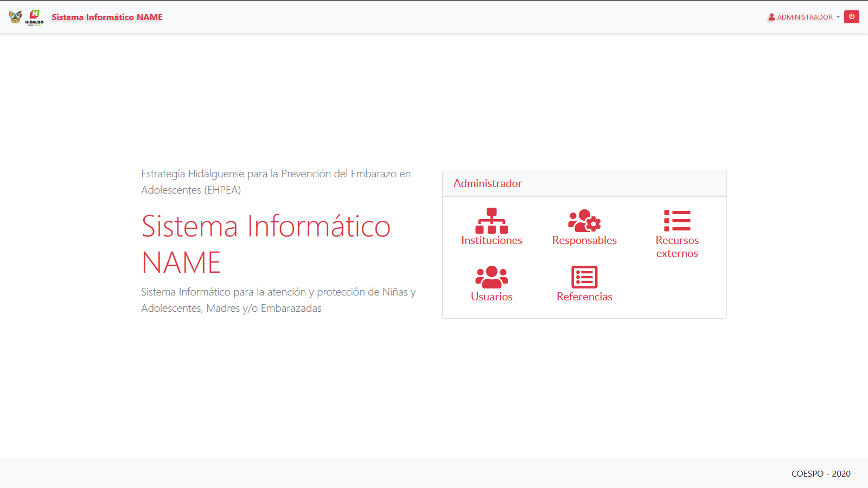The image size is (868, 488).
Task: Click the Administrador card header
Action: pos(488,184)
